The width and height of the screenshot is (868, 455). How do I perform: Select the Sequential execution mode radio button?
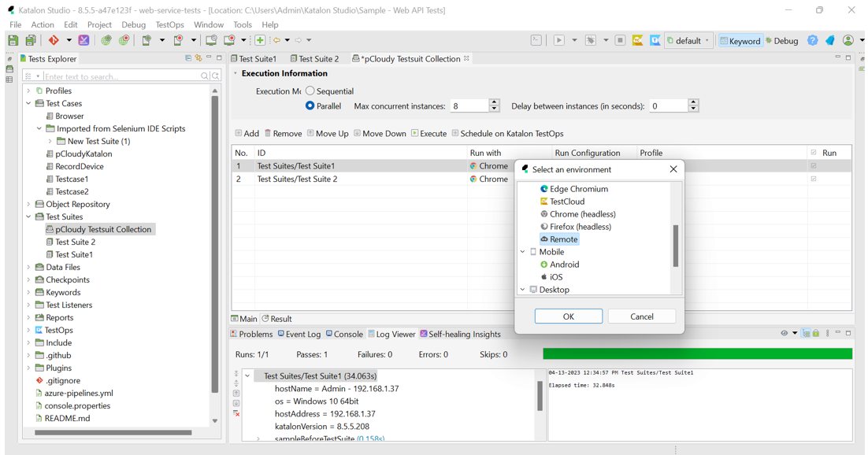[310, 91]
